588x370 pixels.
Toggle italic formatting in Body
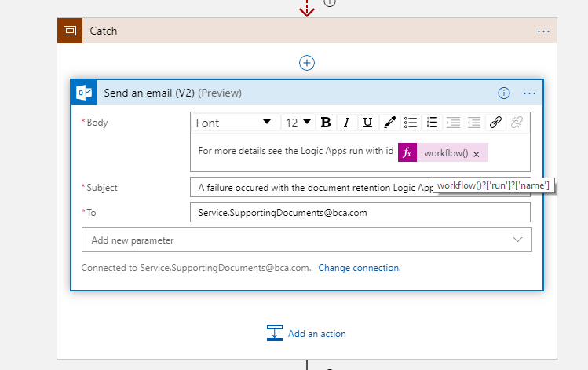point(346,123)
